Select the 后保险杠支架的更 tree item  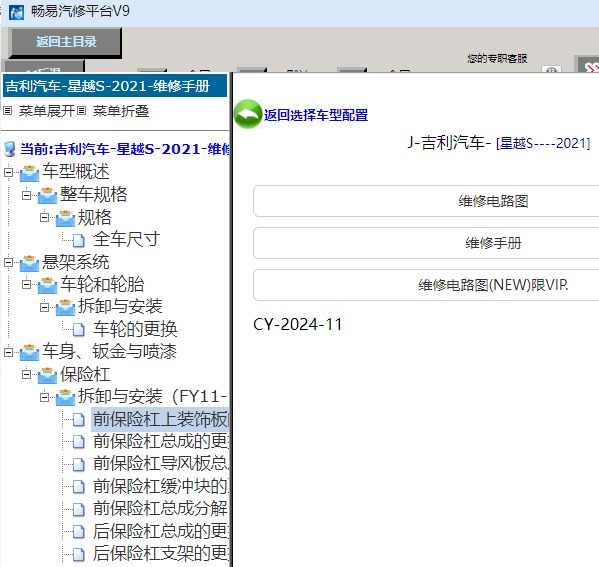tap(160, 554)
